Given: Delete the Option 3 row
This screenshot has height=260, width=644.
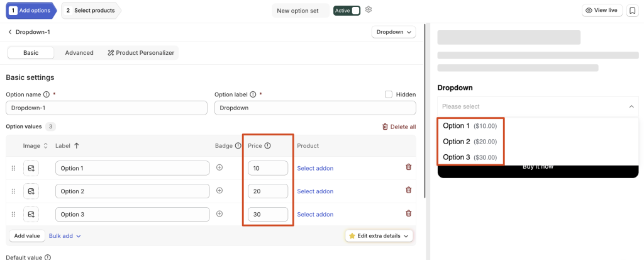Looking at the screenshot, I should (x=408, y=213).
